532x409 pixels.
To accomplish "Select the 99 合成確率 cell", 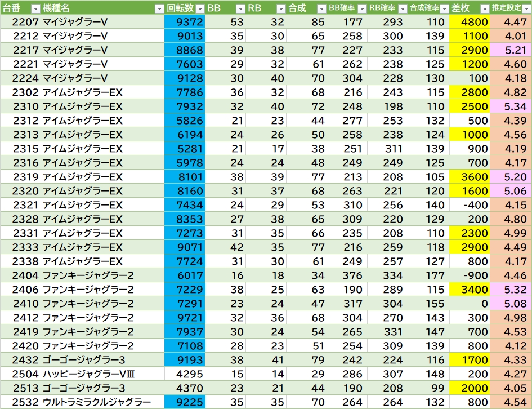I will tap(428, 388).
